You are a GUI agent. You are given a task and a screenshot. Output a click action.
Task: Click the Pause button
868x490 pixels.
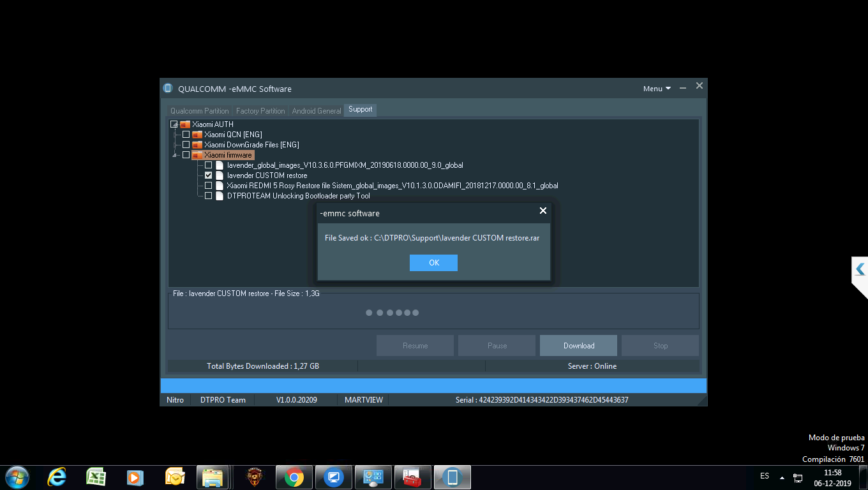[x=497, y=346]
